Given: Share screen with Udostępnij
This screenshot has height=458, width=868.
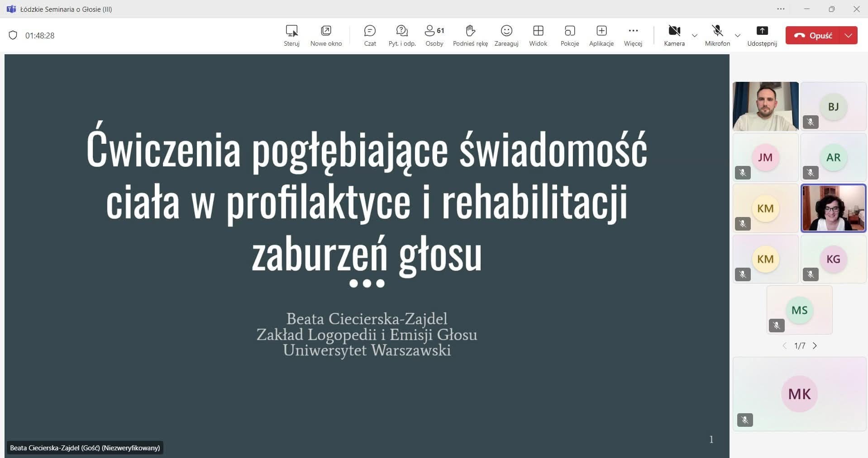Looking at the screenshot, I should pyautogui.click(x=762, y=35).
